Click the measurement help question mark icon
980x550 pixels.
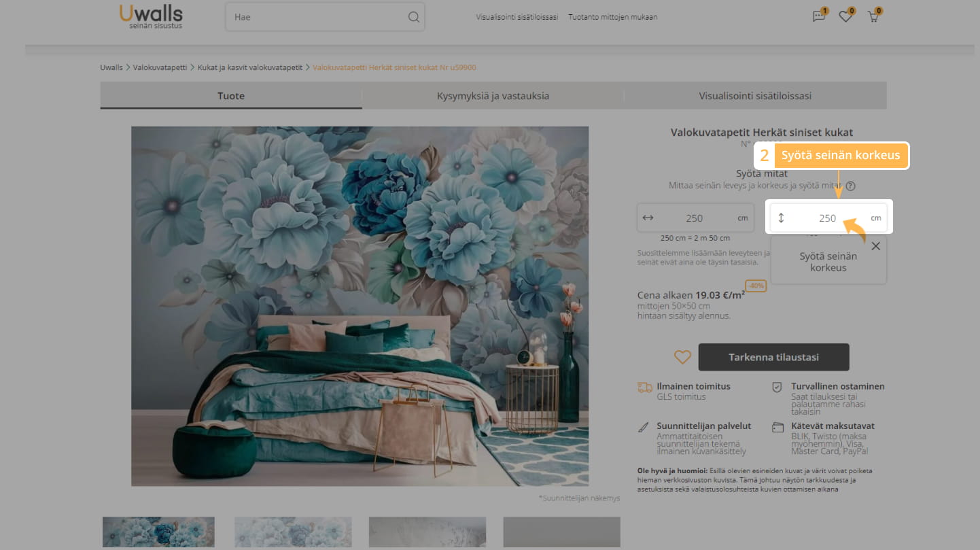(851, 186)
